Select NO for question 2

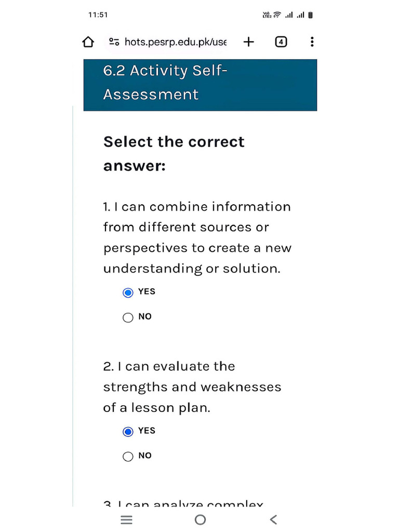click(x=128, y=457)
